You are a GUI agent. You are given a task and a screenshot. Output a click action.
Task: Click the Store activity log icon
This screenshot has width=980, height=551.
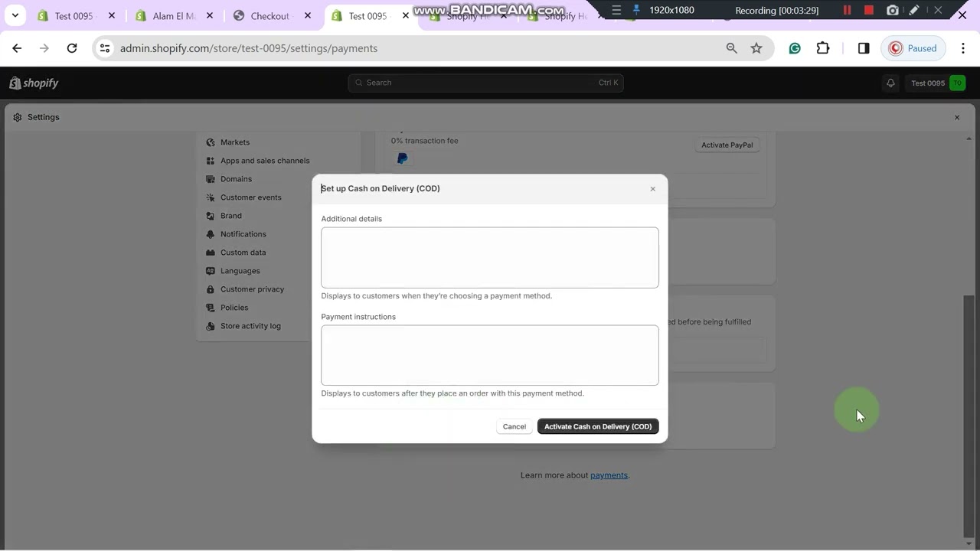(x=211, y=326)
